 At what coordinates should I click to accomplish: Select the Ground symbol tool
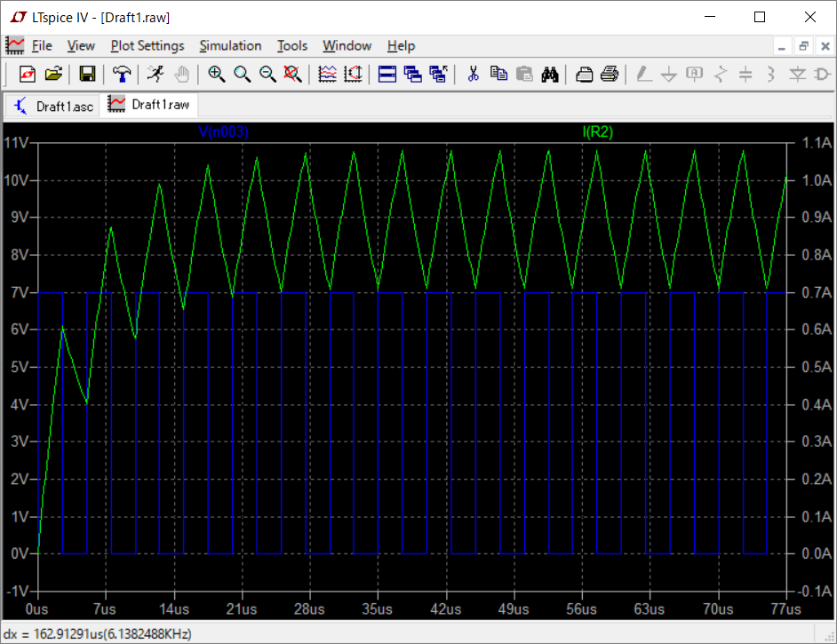(x=669, y=74)
